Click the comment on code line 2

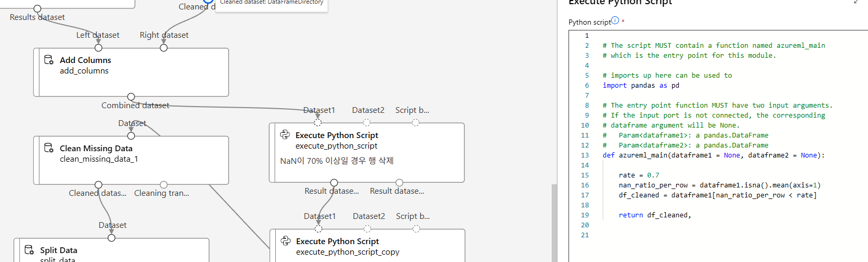tap(714, 46)
